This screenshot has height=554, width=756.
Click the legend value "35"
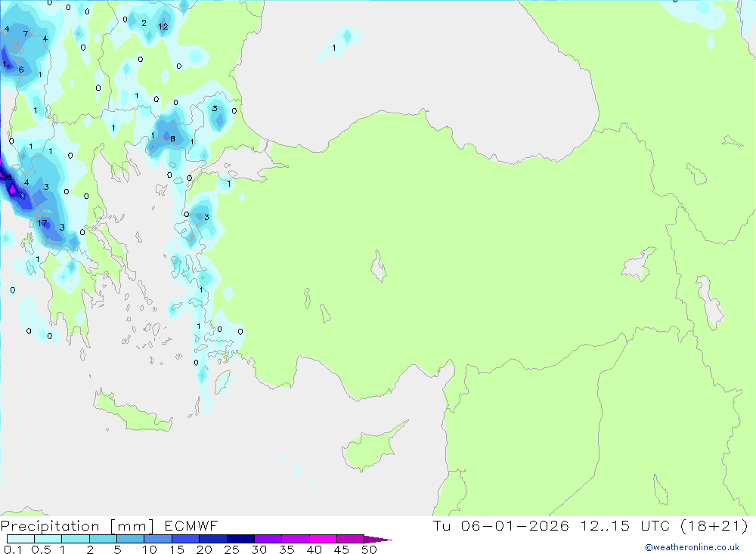[287, 549]
